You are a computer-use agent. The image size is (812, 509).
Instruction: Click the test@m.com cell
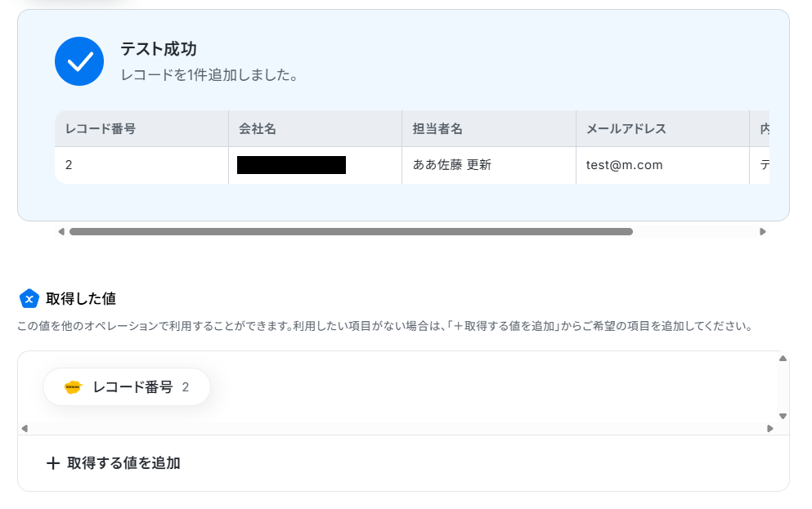pos(663,165)
